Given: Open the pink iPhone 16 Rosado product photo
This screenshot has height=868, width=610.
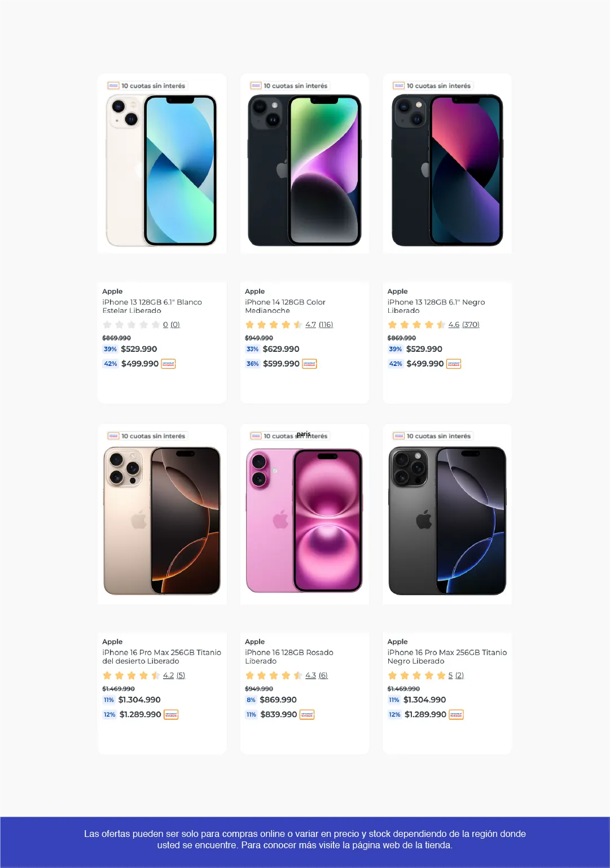Looking at the screenshot, I should pyautogui.click(x=305, y=520).
